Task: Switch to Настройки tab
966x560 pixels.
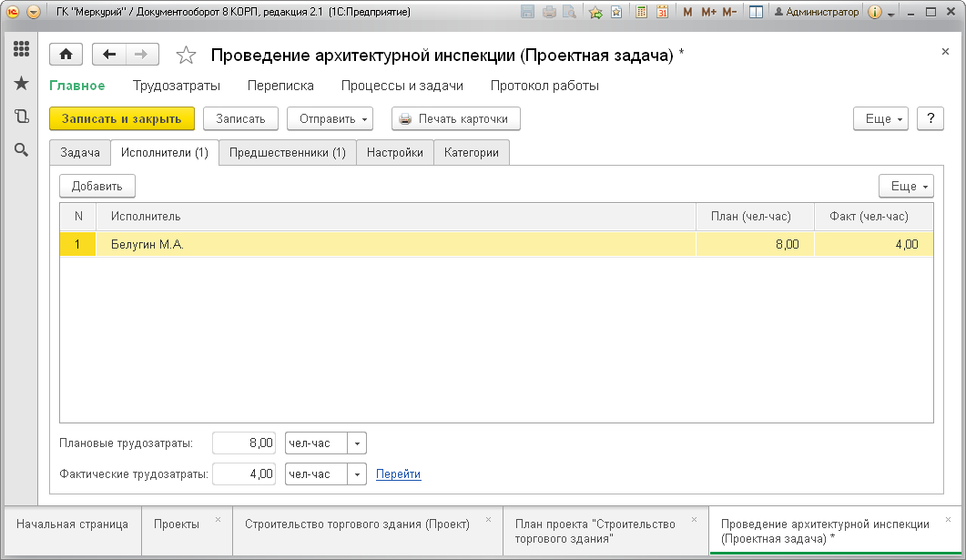Action: click(x=395, y=153)
